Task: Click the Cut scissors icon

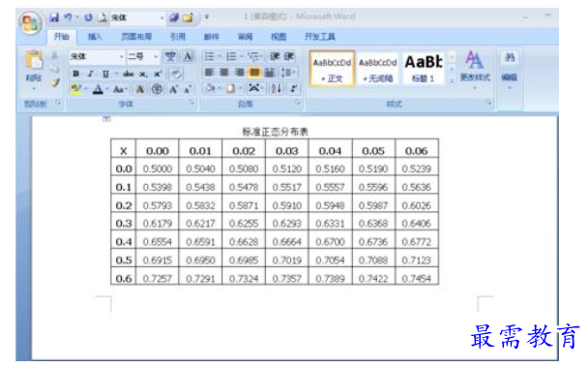Action: pos(55,56)
